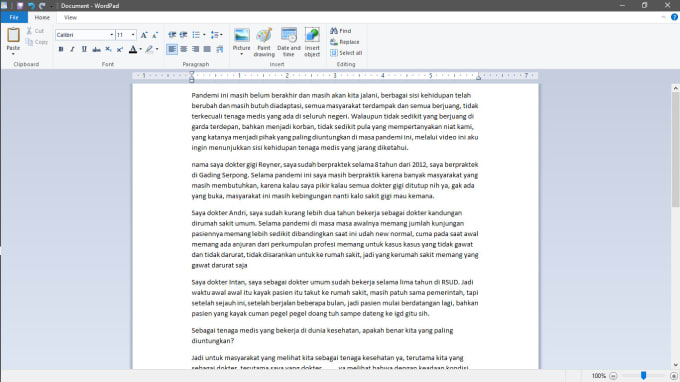
Task: Open the font size dropdown
Action: click(133, 35)
